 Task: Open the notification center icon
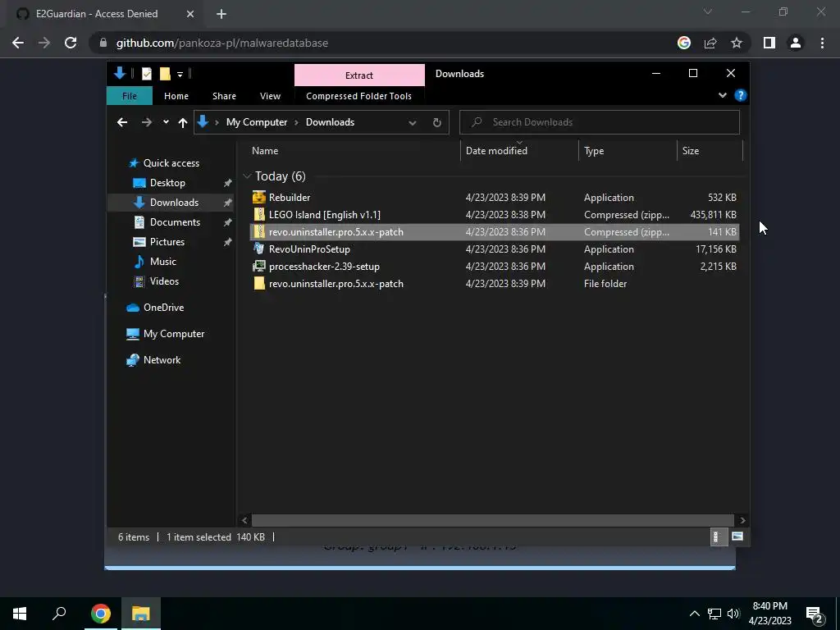coord(815,614)
